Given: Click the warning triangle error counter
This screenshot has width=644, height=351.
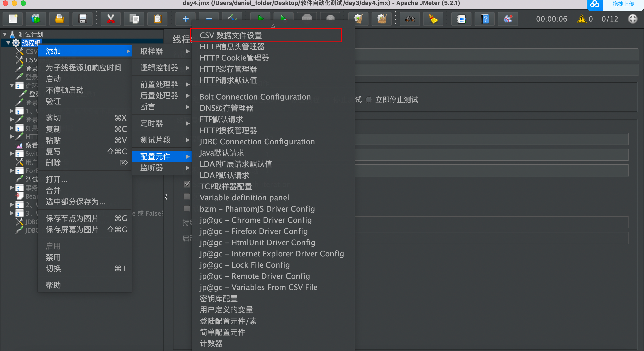Looking at the screenshot, I should click(x=582, y=19).
